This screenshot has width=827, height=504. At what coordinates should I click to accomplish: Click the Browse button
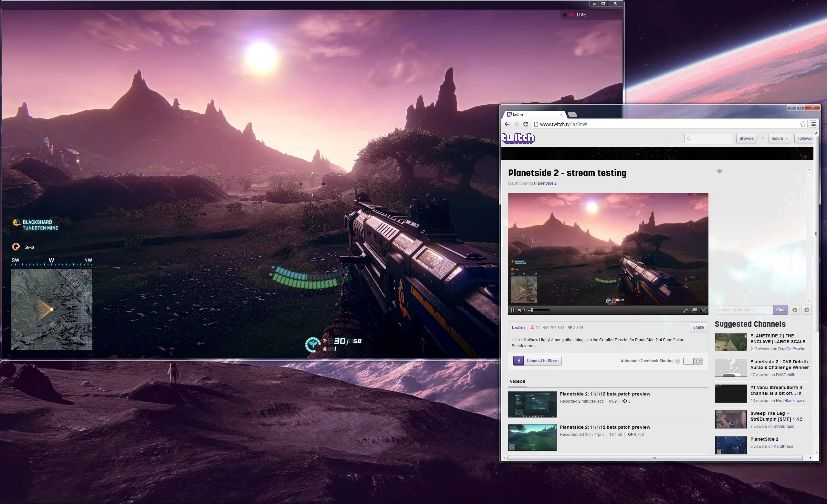746,139
